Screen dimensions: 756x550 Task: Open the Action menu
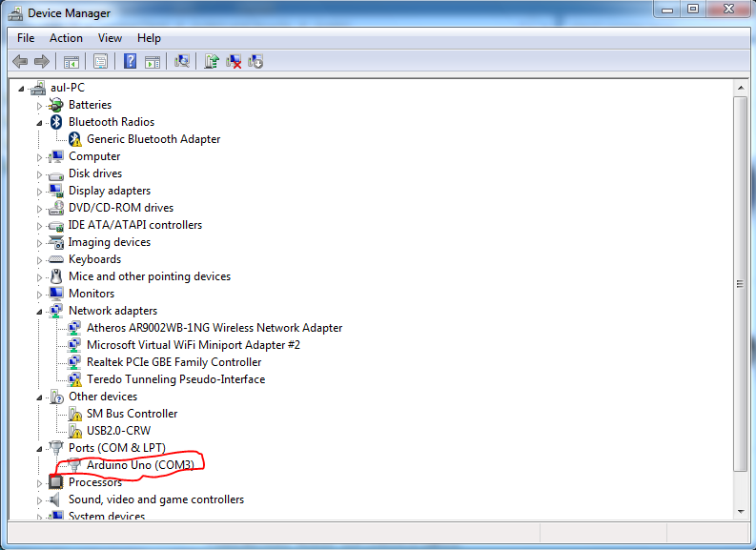click(x=66, y=38)
